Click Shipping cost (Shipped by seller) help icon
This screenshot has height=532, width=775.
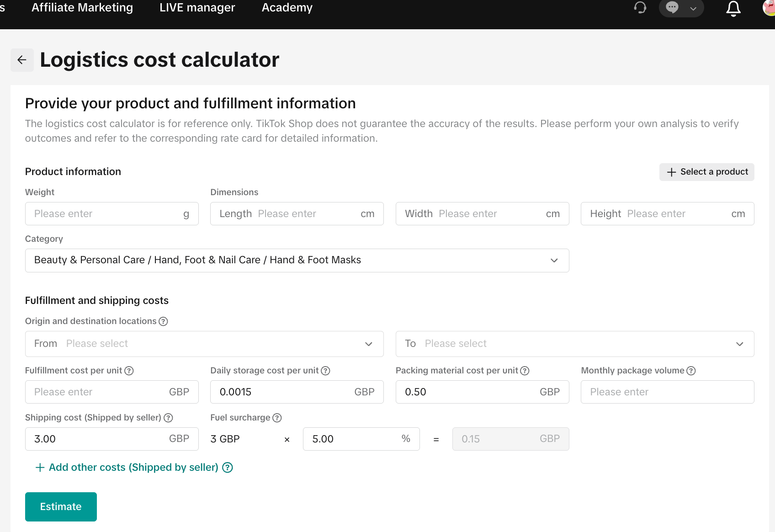pos(168,418)
